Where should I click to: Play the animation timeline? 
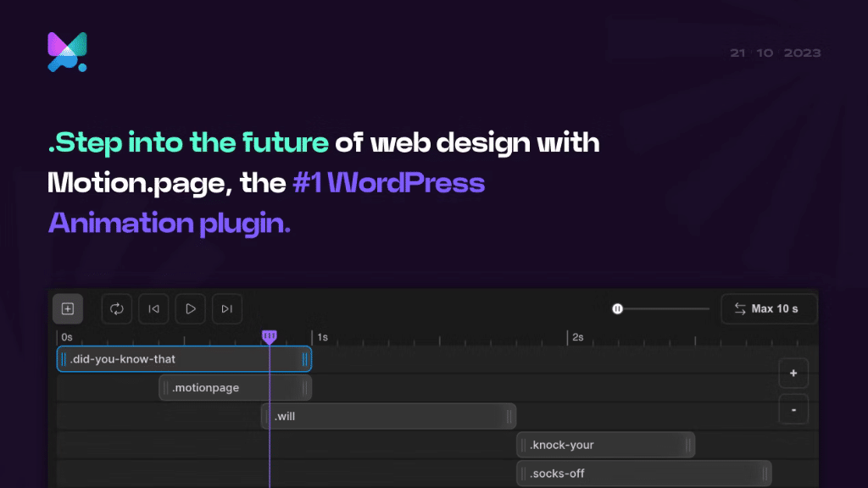(x=191, y=308)
